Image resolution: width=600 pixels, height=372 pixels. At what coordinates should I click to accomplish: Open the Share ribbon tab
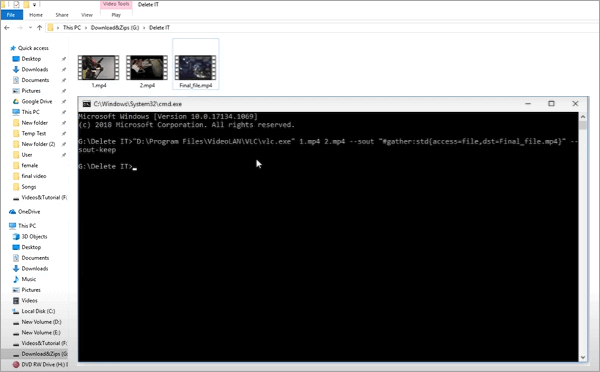pos(62,15)
